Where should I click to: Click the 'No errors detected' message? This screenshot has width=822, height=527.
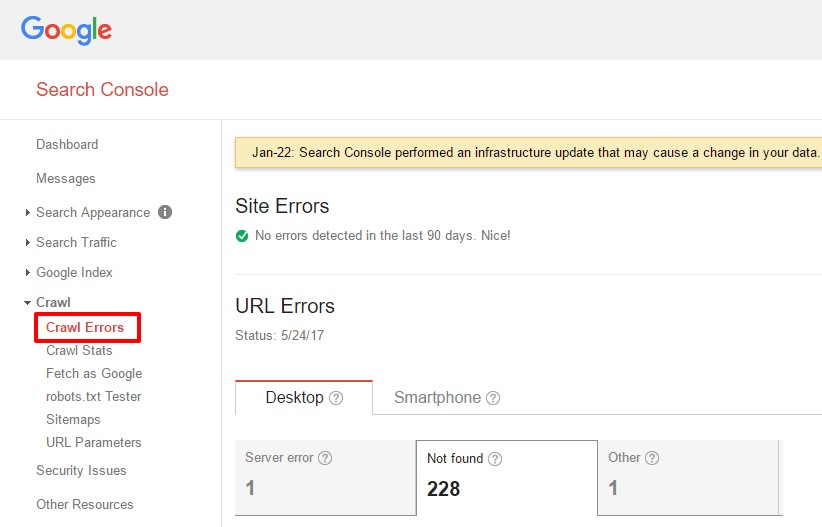point(383,236)
